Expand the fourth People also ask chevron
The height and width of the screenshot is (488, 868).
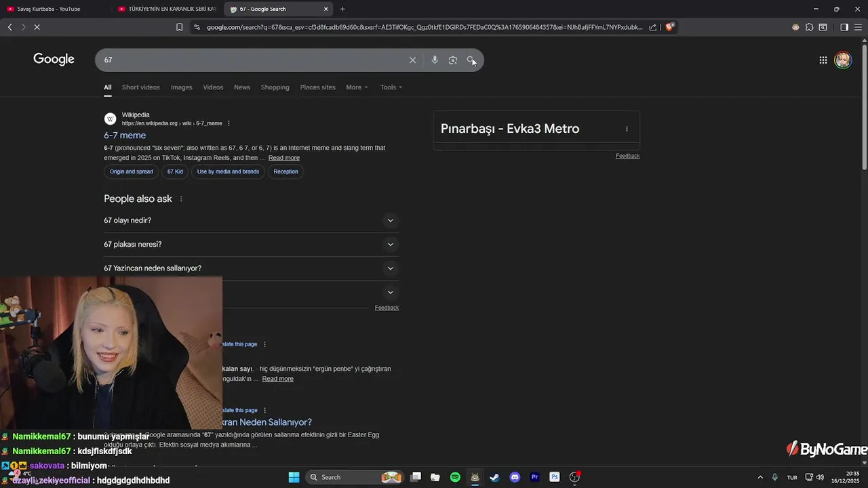coord(390,292)
